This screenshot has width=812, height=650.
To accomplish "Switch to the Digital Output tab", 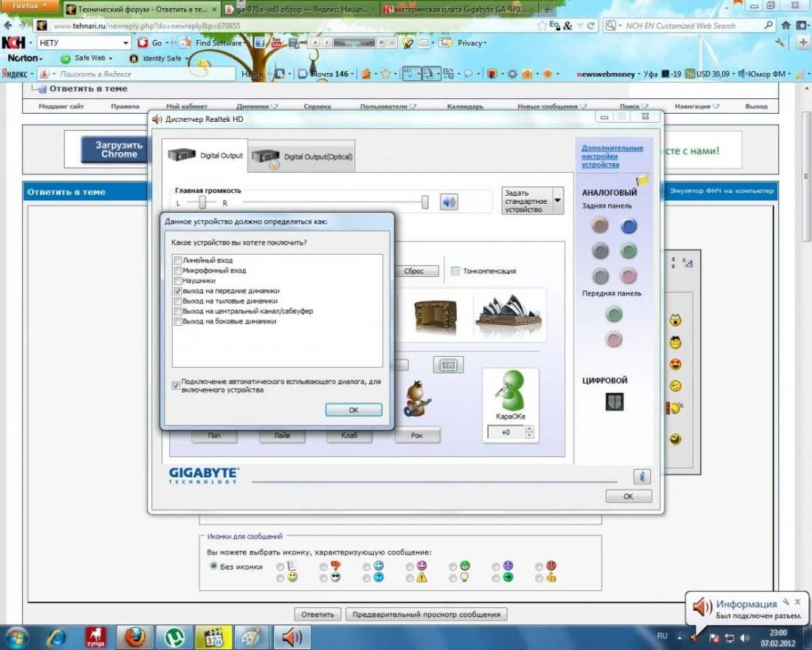I will coord(205,155).
